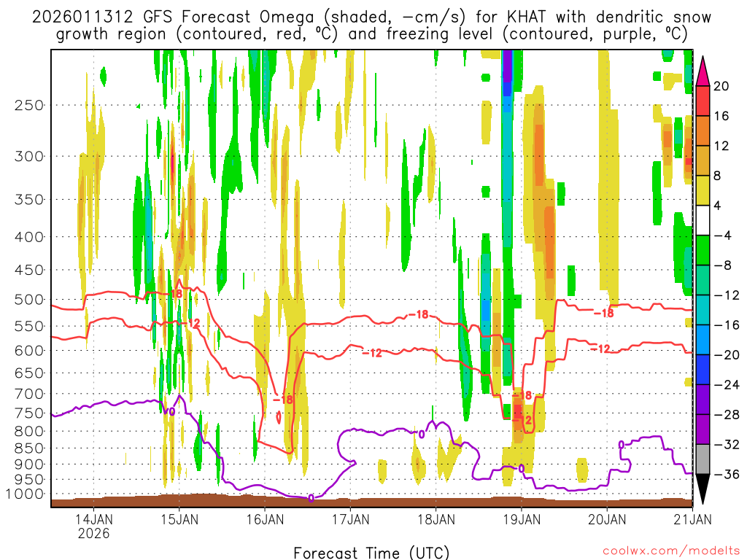Click the pink arrow atop the color scale
747x560 pixels.
pos(703,71)
